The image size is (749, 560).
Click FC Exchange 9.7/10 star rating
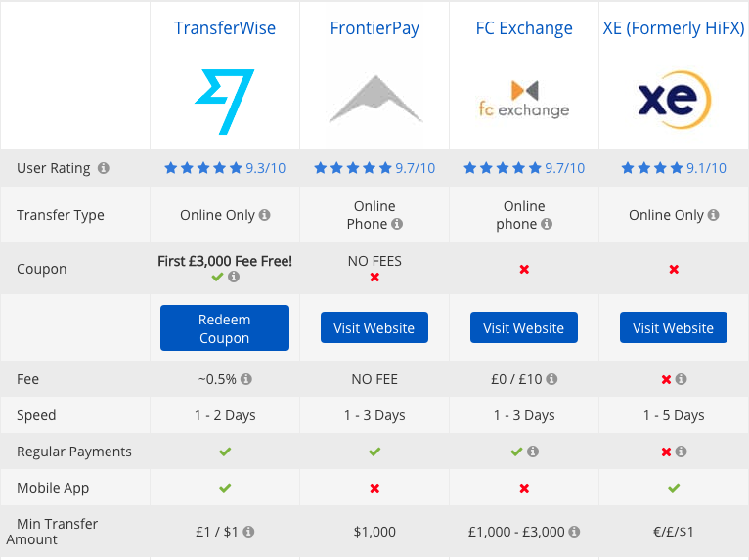coord(524,168)
